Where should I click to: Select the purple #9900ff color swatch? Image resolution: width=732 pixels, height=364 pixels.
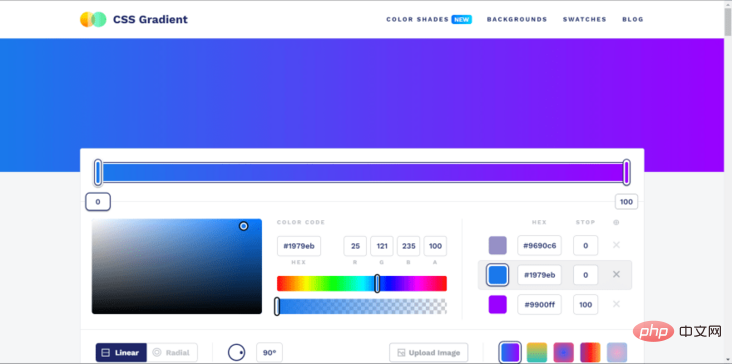pos(497,304)
